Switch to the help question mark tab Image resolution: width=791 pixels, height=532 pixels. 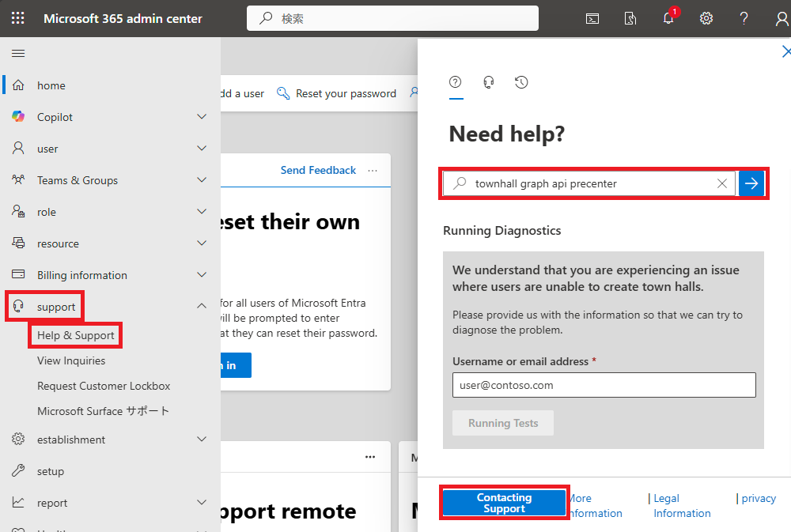coord(456,82)
